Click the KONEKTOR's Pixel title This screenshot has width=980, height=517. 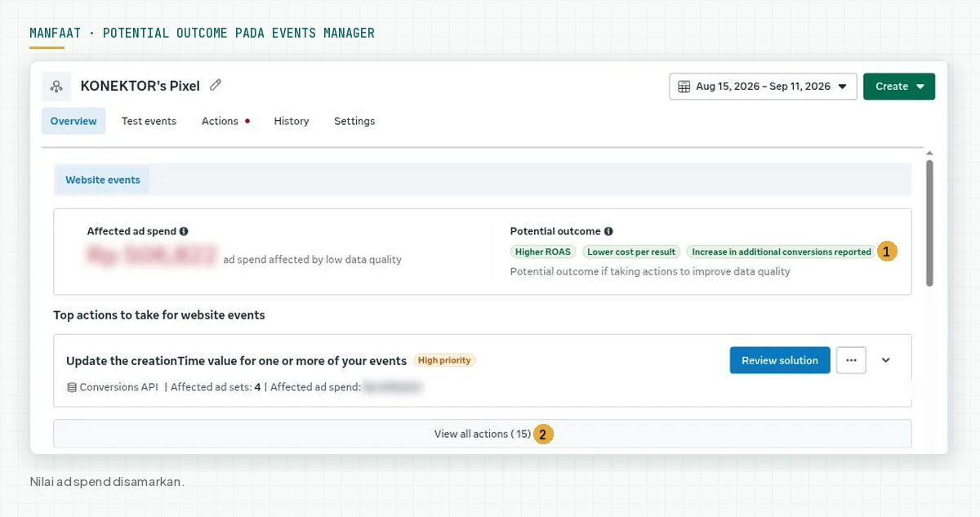pyautogui.click(x=140, y=86)
